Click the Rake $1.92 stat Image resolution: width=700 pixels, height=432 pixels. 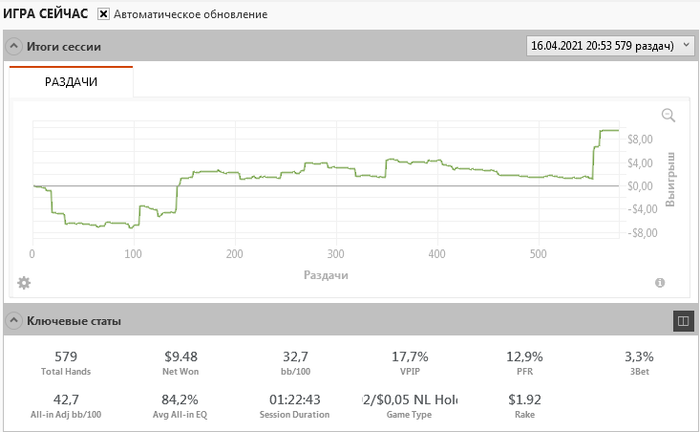pos(526,404)
